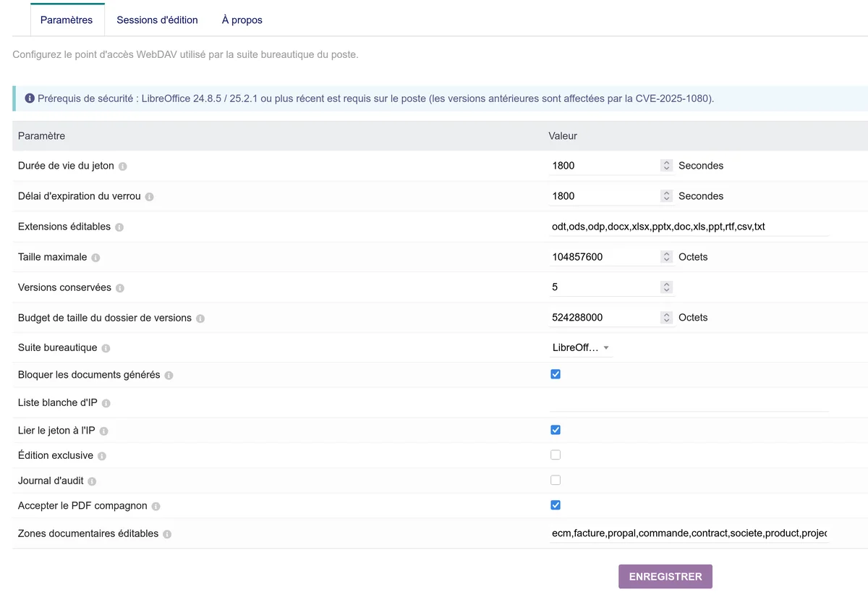Click Octets unit beside Taille maximale
This screenshot has height=600, width=868.
click(x=693, y=257)
